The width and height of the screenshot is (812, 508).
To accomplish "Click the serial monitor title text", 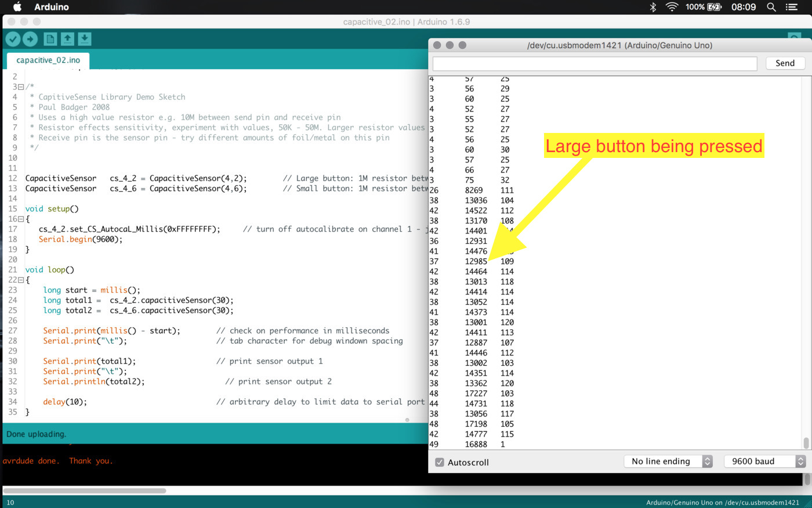I will (x=619, y=45).
